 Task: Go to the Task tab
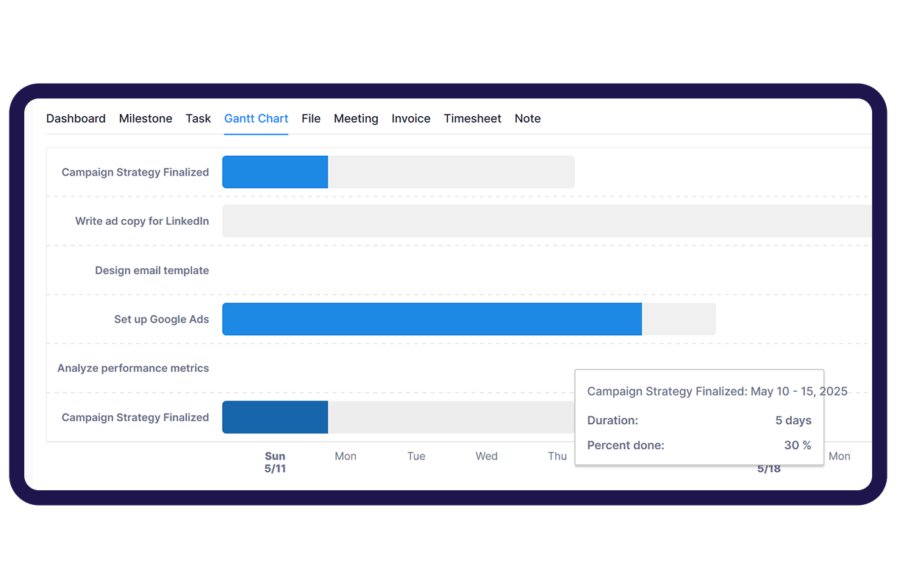[x=198, y=118]
